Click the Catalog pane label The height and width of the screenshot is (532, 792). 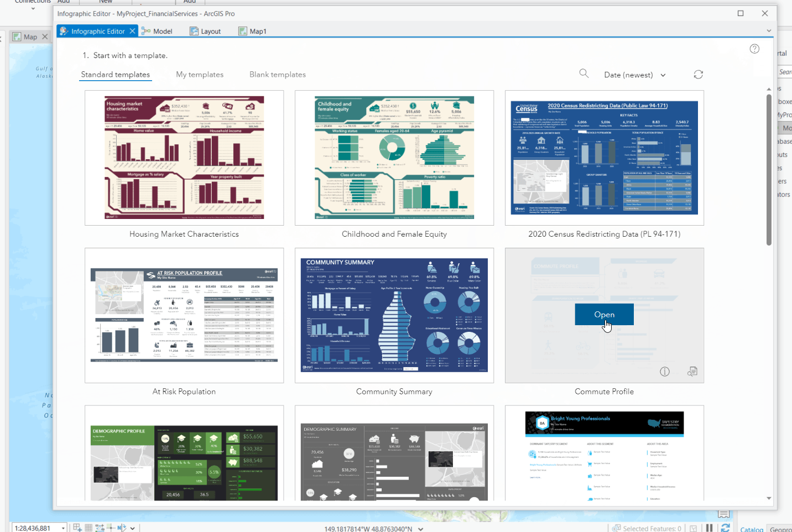(x=751, y=529)
